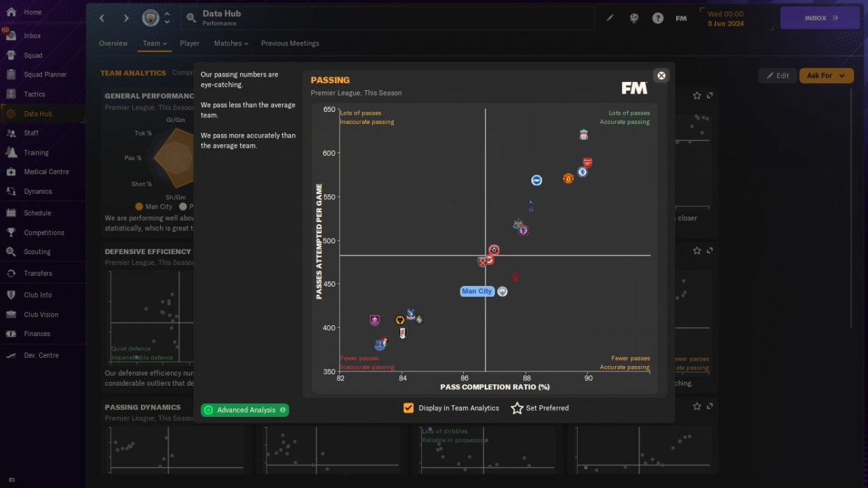This screenshot has width=868, height=488.
Task: Click the PASSING chart title
Action: pos(330,80)
